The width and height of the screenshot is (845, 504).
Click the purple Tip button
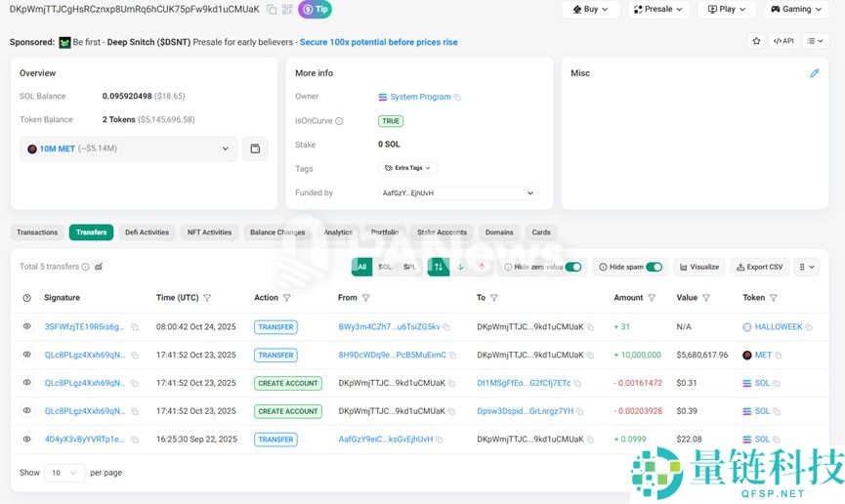(316, 9)
